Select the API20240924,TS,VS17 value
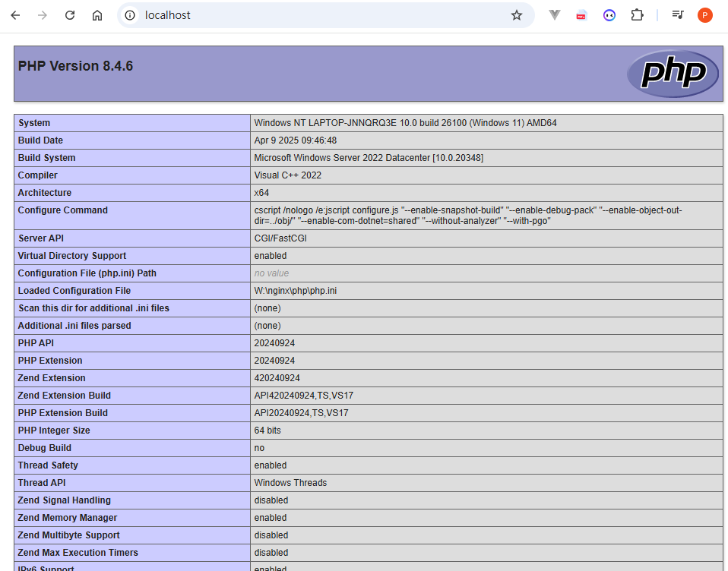The image size is (728, 571). click(302, 413)
